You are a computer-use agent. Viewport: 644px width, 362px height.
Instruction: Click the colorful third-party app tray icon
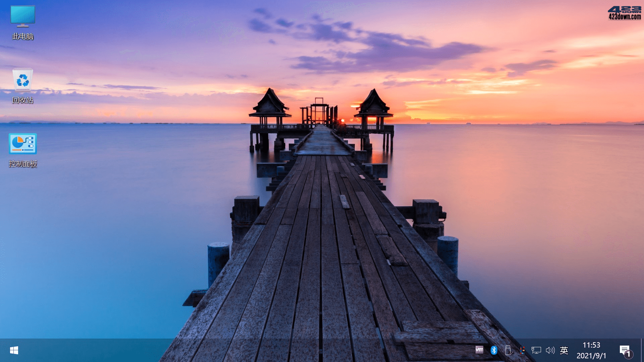tap(522, 350)
